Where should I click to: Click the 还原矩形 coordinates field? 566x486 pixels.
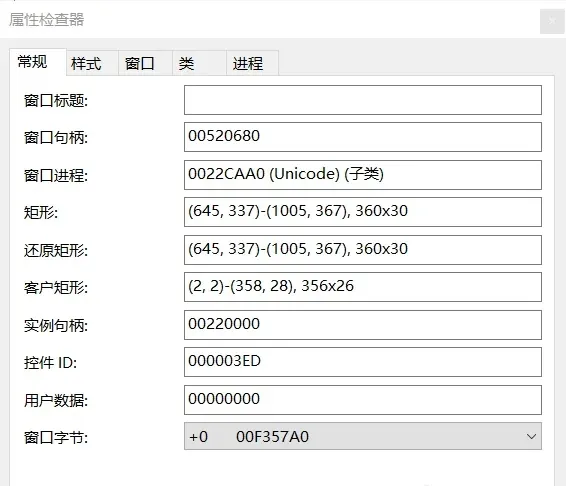point(363,250)
